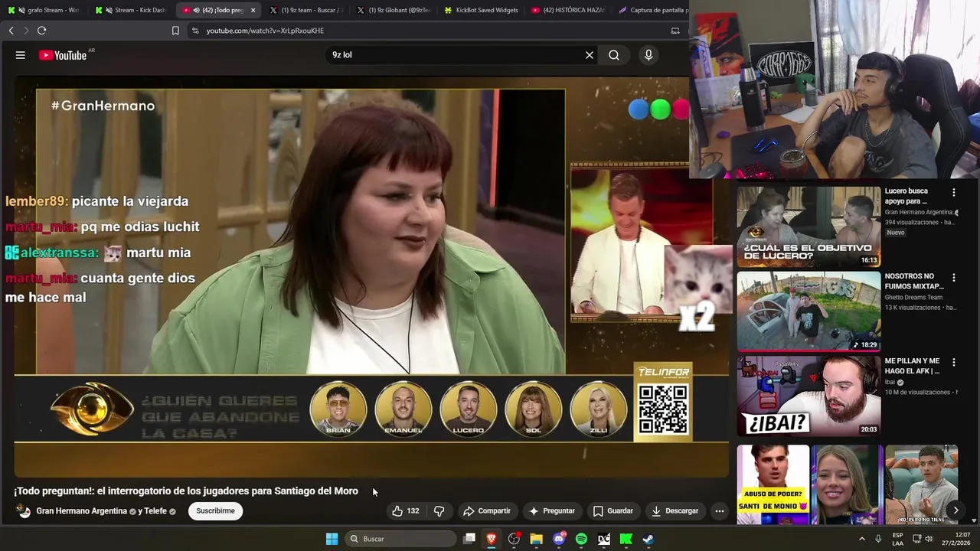Open options menu for Lucero video

(x=953, y=192)
